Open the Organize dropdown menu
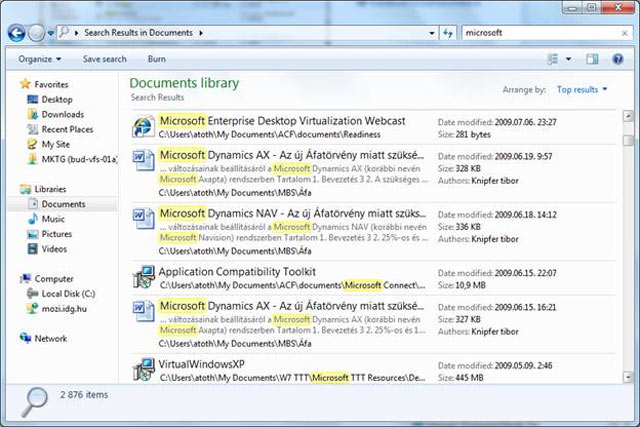Viewport: 640px width, 427px height. pyautogui.click(x=39, y=60)
